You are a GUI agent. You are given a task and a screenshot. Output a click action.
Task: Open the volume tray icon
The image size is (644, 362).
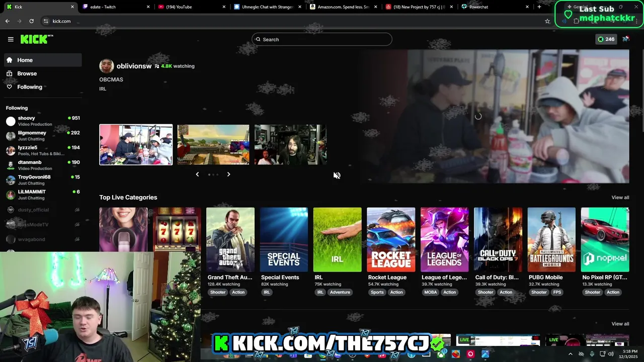tap(611, 354)
